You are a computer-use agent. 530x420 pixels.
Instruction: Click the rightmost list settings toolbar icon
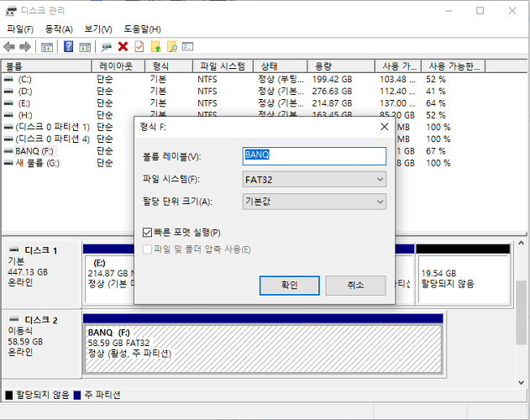point(187,46)
